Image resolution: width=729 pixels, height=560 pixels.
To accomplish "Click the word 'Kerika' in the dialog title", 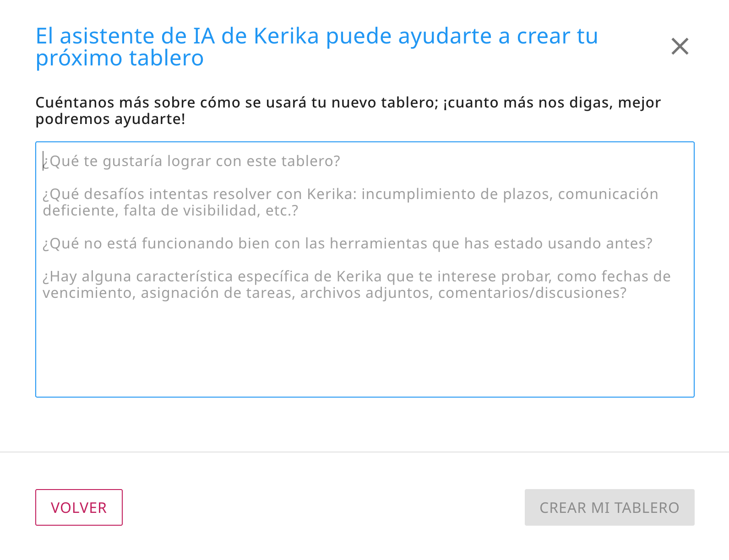I will click(286, 36).
